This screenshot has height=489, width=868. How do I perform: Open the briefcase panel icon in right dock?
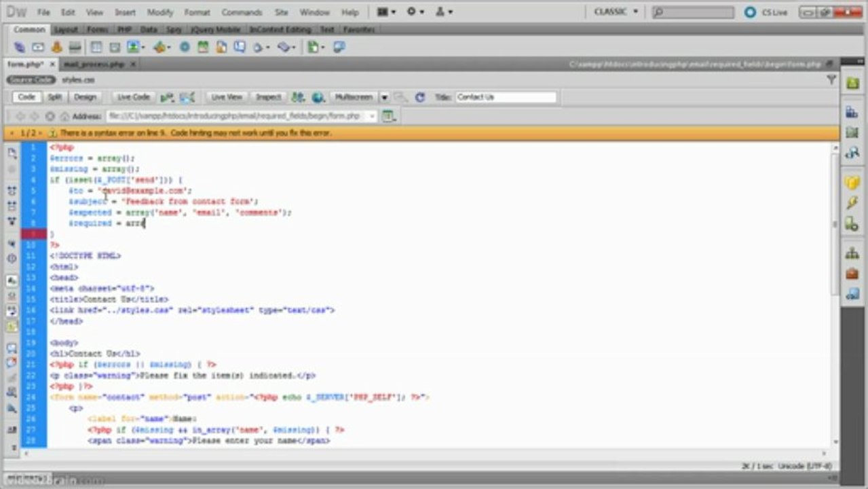[852, 274]
